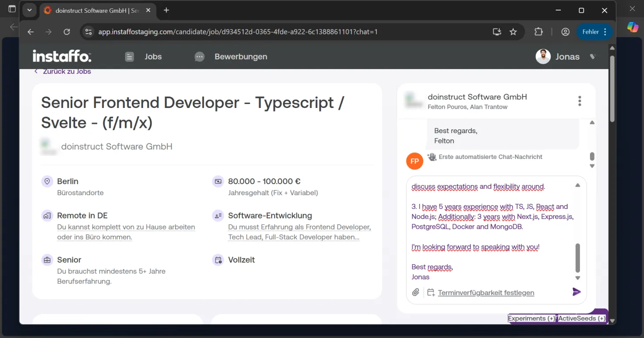Click the hand wave icon by automated message
Image resolution: width=644 pixels, height=338 pixels.
432,157
